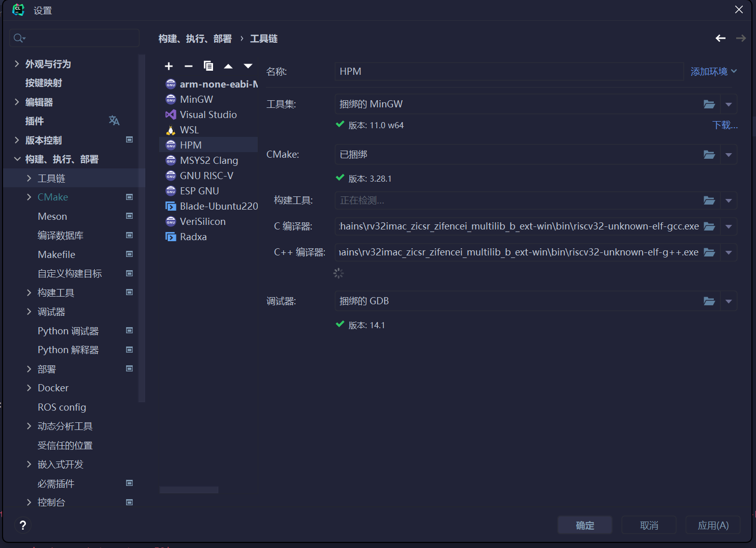
Task: Select the MSYS2 Clang toolchain
Action: point(208,160)
